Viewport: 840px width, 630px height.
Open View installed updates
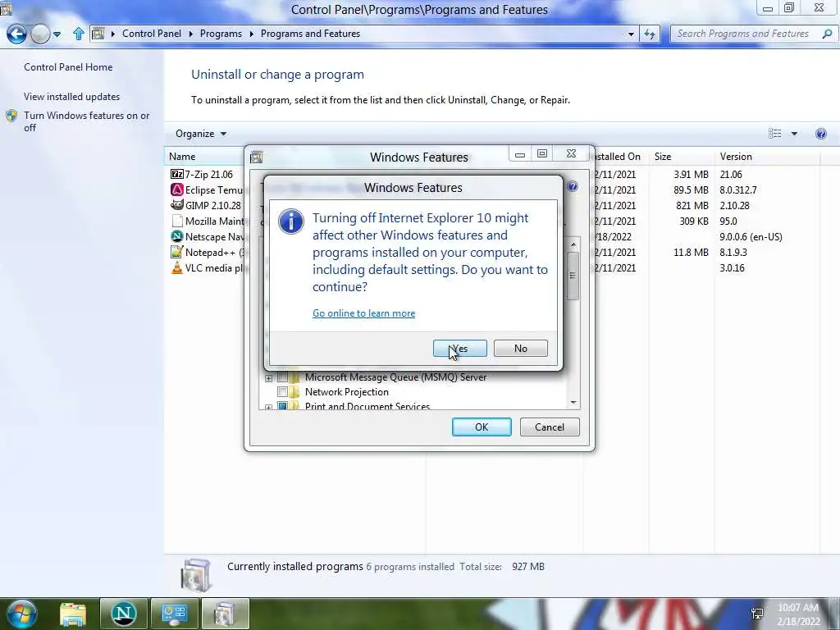[72, 97]
